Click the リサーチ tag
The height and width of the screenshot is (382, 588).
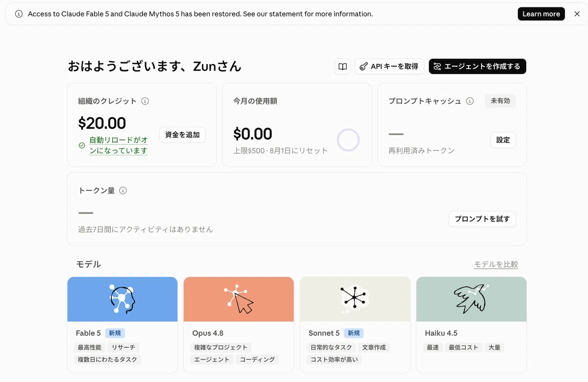[123, 348]
